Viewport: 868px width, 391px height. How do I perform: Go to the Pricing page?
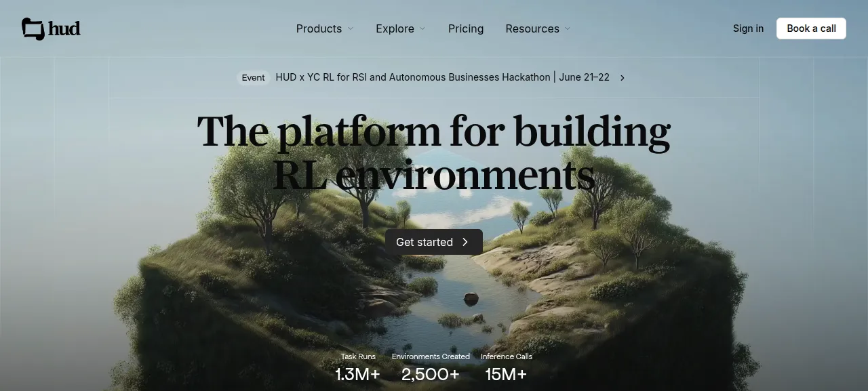point(466,28)
